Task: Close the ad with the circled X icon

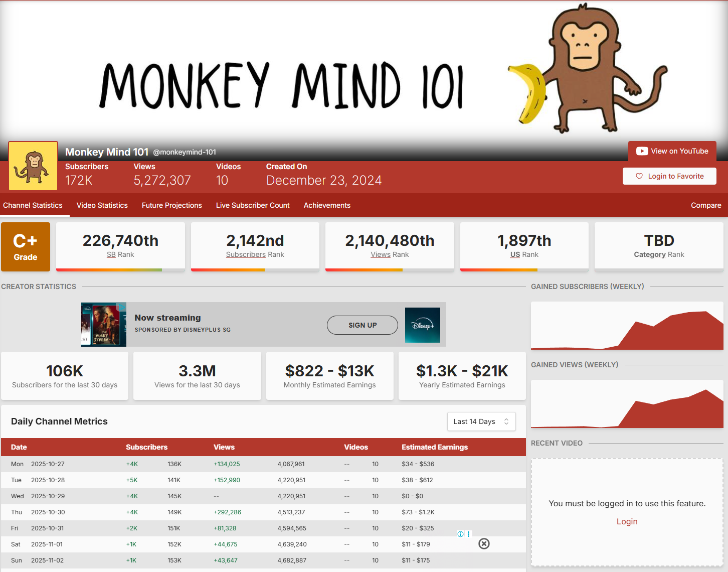Action: [484, 544]
